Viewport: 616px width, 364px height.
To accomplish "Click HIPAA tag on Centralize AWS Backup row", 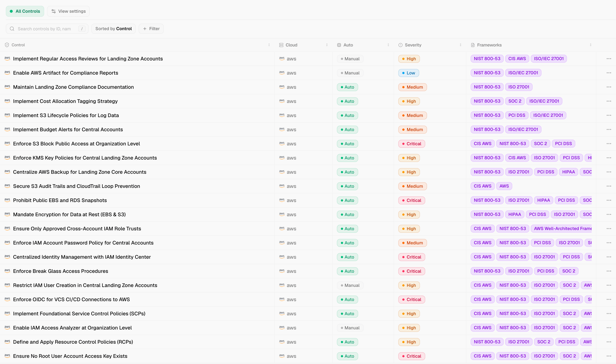I will [568, 172].
